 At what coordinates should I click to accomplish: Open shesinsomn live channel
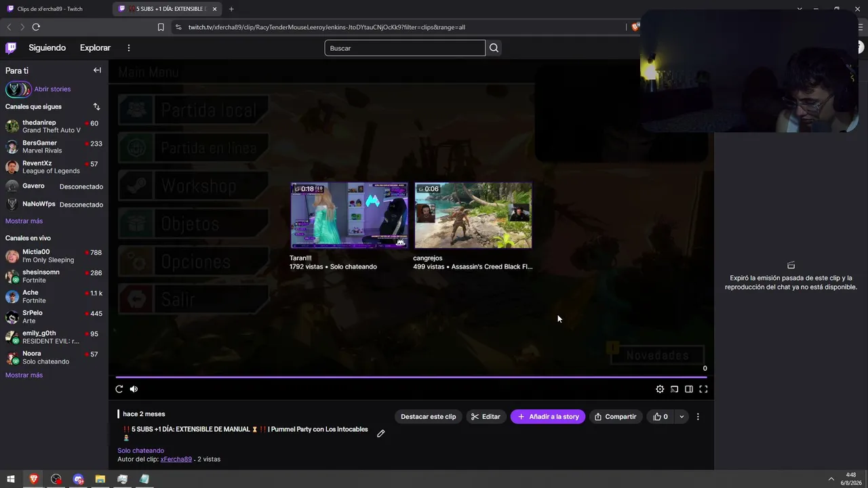click(x=54, y=276)
